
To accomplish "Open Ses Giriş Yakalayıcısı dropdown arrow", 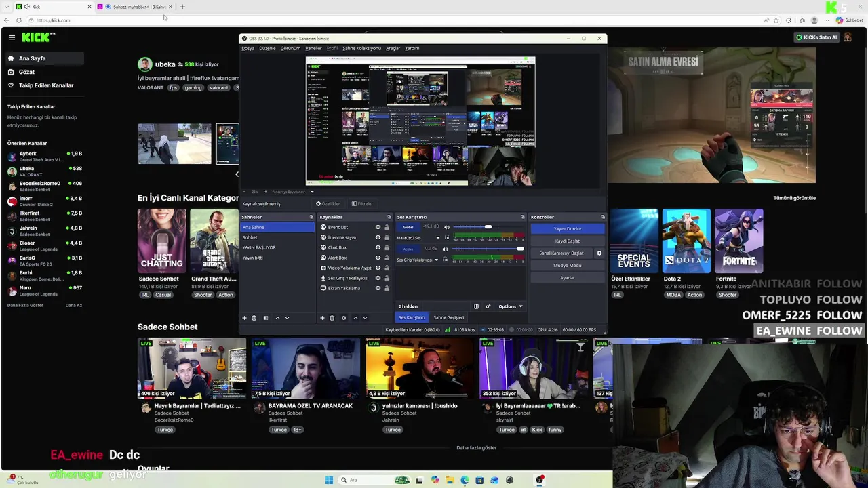I will point(437,260).
